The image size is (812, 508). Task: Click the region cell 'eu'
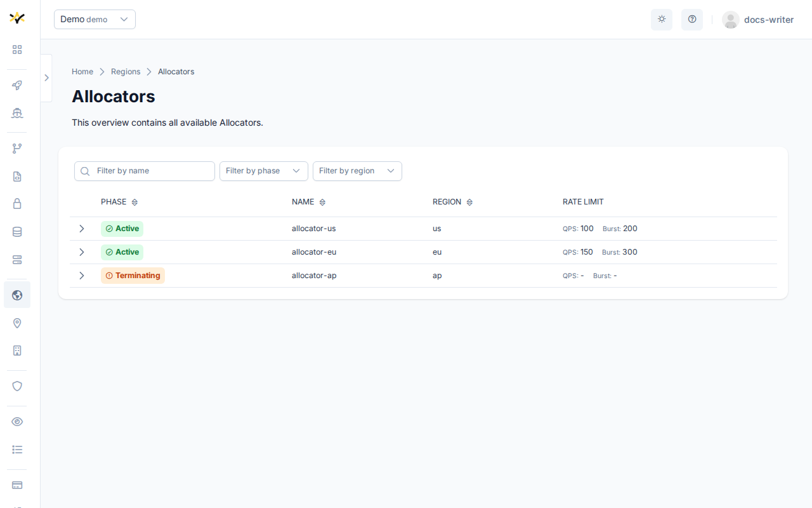pyautogui.click(x=437, y=252)
